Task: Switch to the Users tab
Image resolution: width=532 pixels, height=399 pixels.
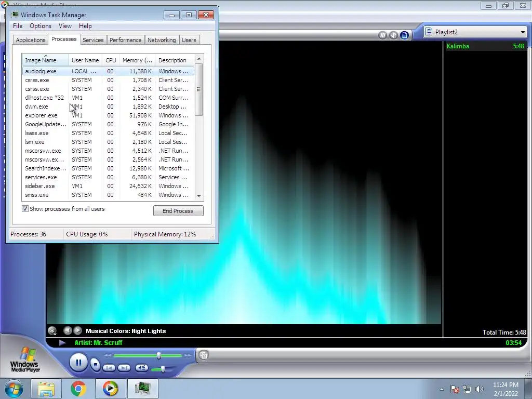Action: click(189, 40)
